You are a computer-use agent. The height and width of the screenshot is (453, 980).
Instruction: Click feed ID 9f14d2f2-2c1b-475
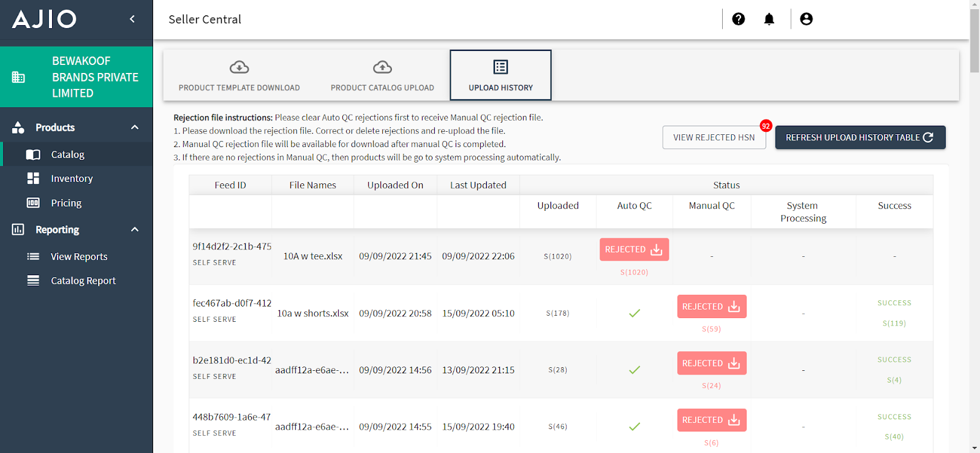[232, 246]
